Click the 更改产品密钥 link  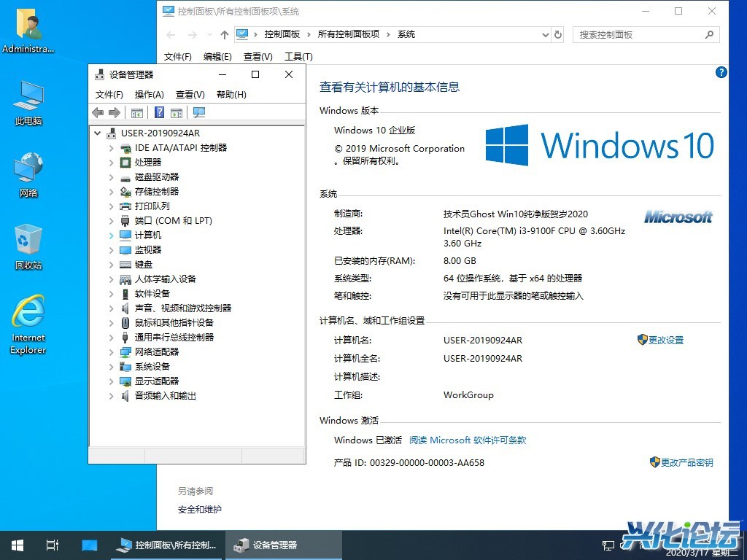(686, 462)
